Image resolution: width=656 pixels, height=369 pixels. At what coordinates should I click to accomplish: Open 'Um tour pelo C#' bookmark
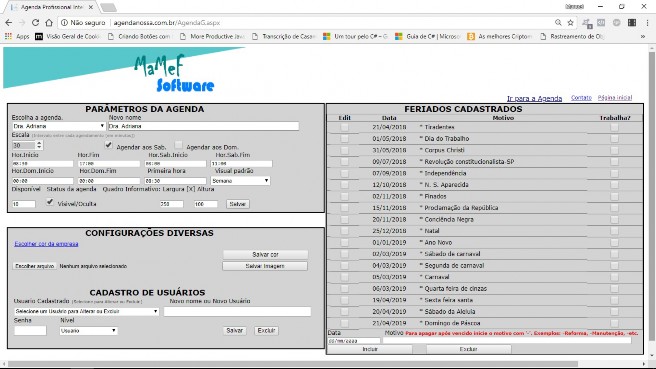click(355, 36)
